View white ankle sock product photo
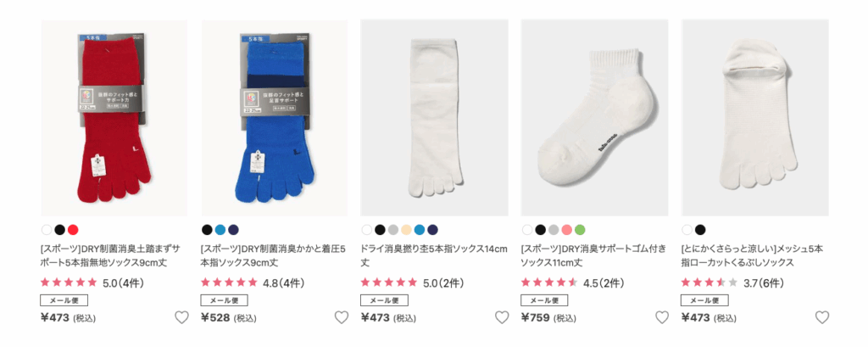 (594, 118)
